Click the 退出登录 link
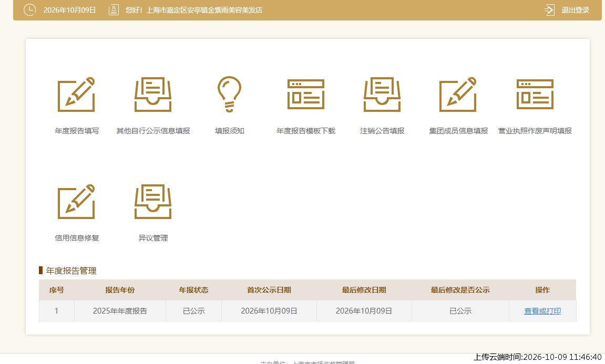Screen dimensions: 605x364 575,10
